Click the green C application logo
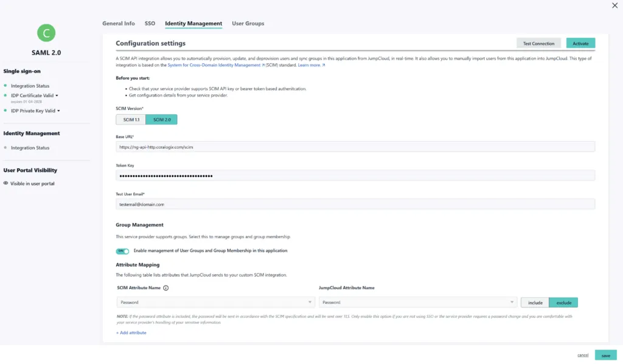Viewport: 623px width, 364px height. point(46,33)
